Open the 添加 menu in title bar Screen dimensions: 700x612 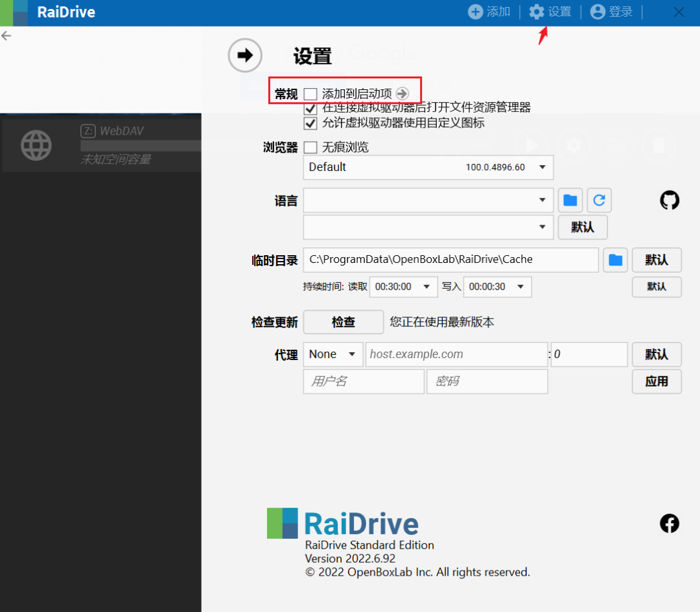(x=489, y=12)
